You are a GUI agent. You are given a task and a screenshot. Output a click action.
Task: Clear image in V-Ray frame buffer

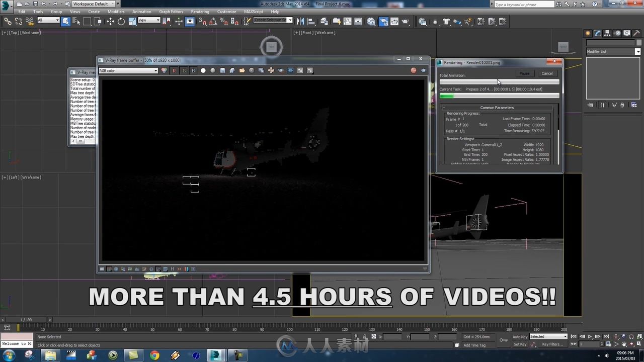(251, 70)
